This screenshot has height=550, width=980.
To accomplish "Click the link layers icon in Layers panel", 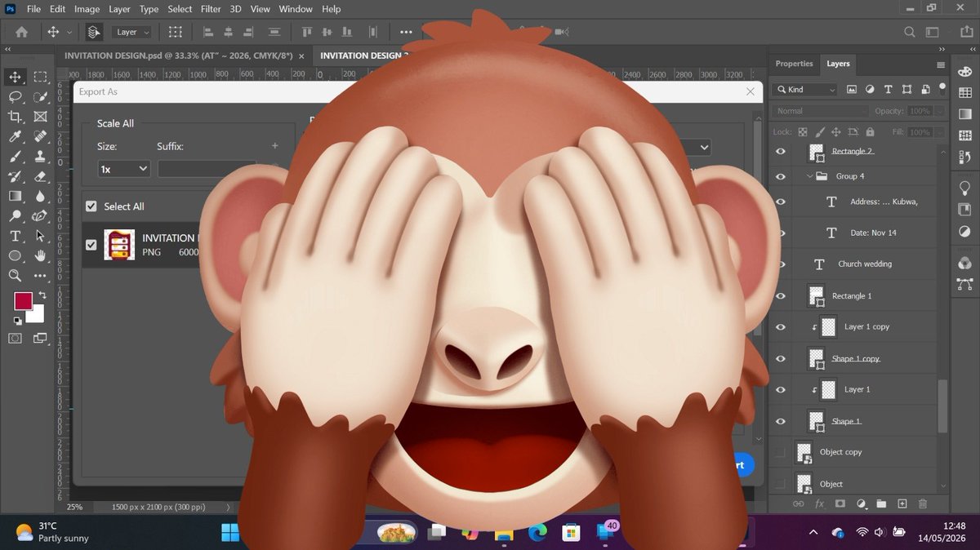I will pyautogui.click(x=799, y=504).
